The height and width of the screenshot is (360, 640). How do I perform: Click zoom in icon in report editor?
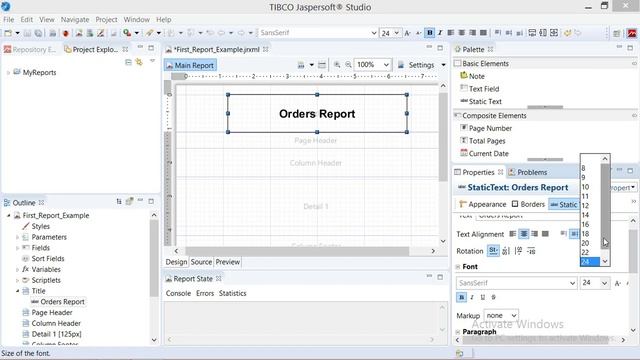337,64
